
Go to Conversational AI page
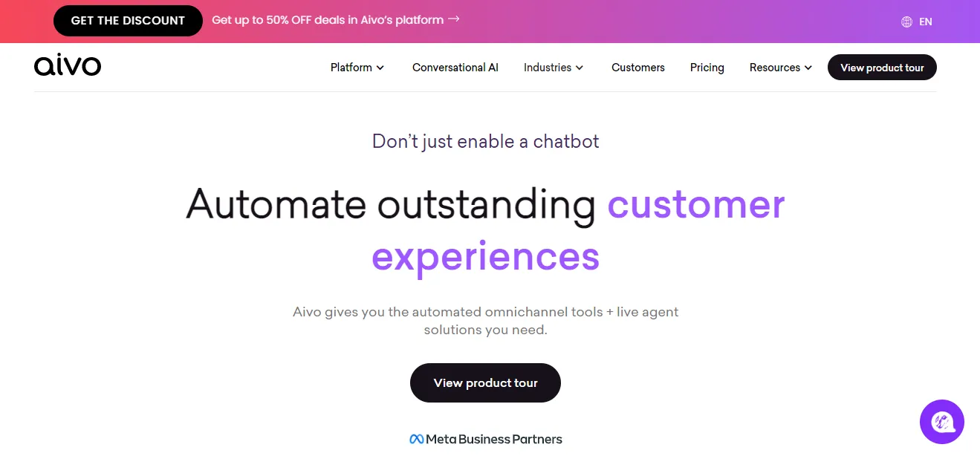[455, 68]
